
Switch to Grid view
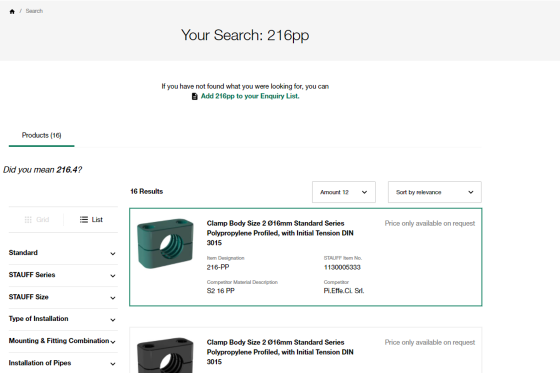point(36,220)
